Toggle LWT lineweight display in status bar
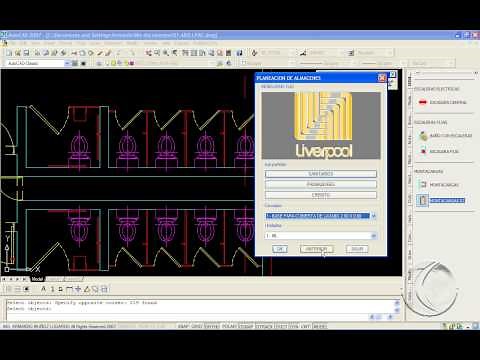Viewport: 480px width, 360px height. [305, 326]
